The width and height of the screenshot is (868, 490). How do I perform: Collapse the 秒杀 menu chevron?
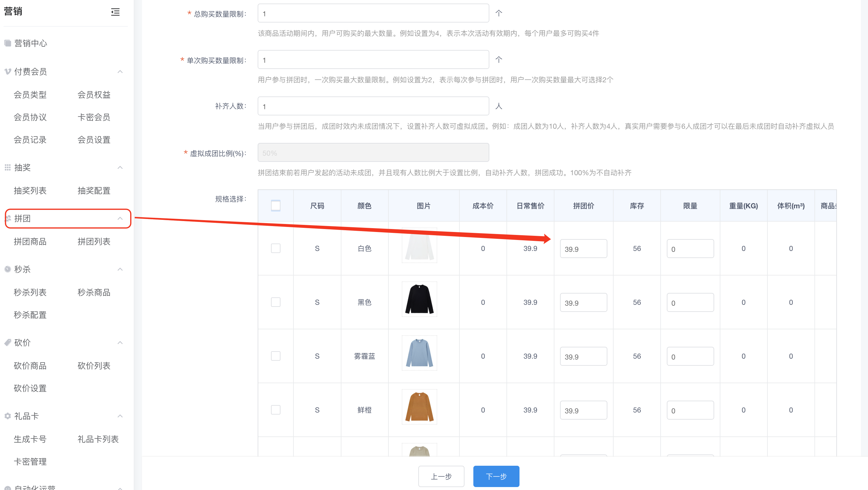coord(120,269)
